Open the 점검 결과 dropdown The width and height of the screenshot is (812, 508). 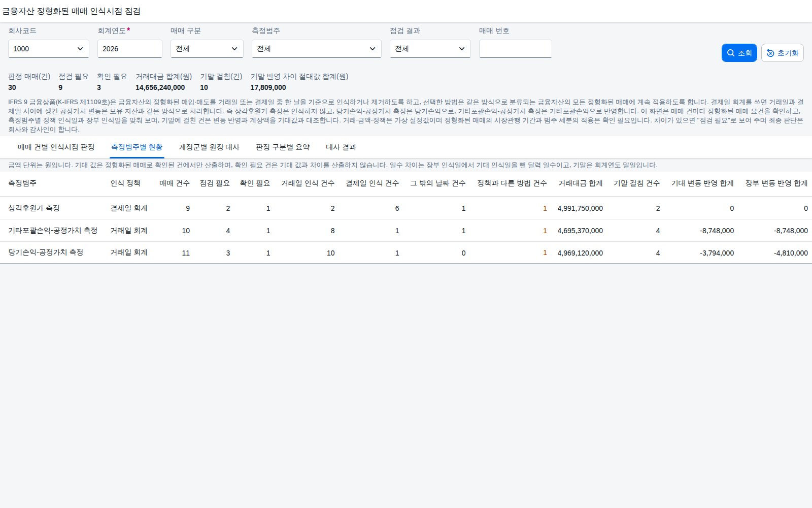click(x=430, y=49)
